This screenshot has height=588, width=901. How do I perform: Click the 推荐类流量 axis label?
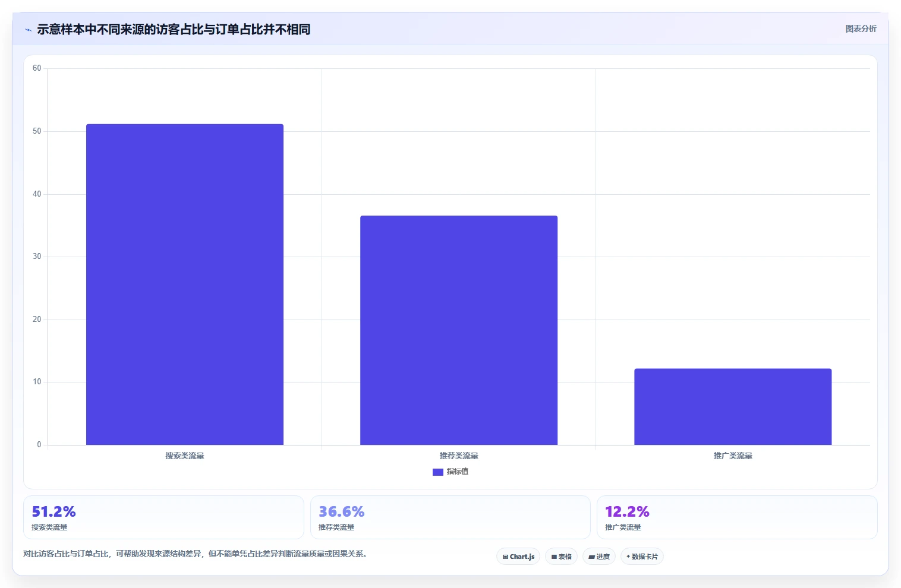[459, 456]
